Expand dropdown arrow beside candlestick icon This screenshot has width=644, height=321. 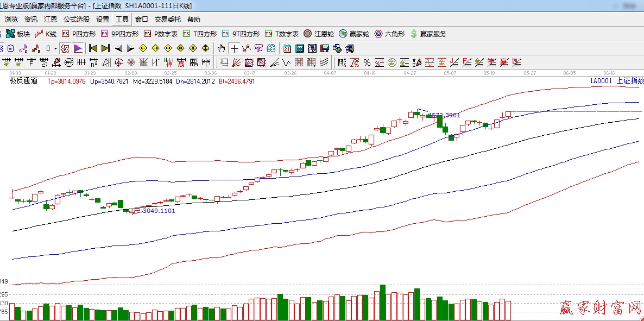pos(55,48)
